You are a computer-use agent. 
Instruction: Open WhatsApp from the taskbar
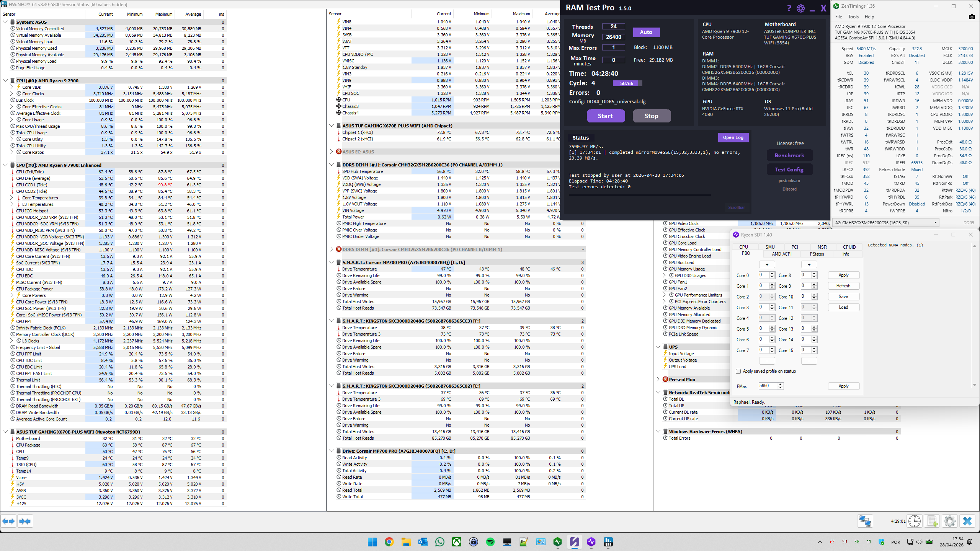point(439,542)
